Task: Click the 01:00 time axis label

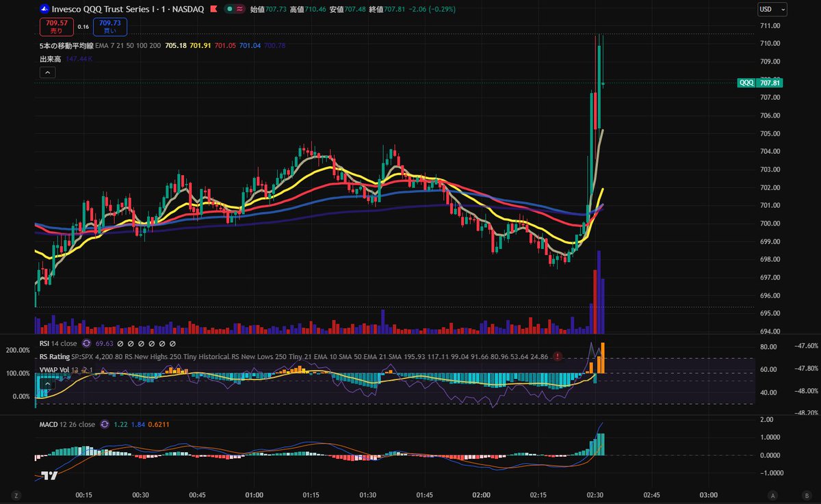Action: (x=254, y=494)
